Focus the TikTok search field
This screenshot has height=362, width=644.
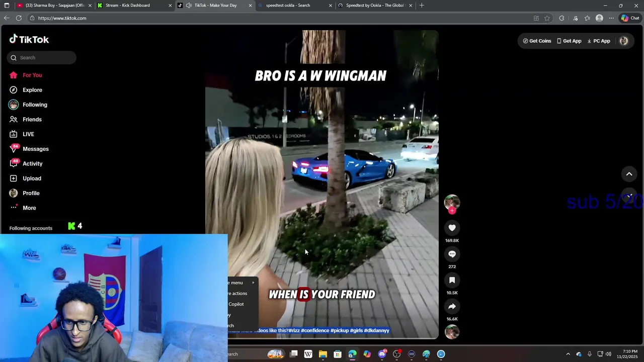coord(42,58)
